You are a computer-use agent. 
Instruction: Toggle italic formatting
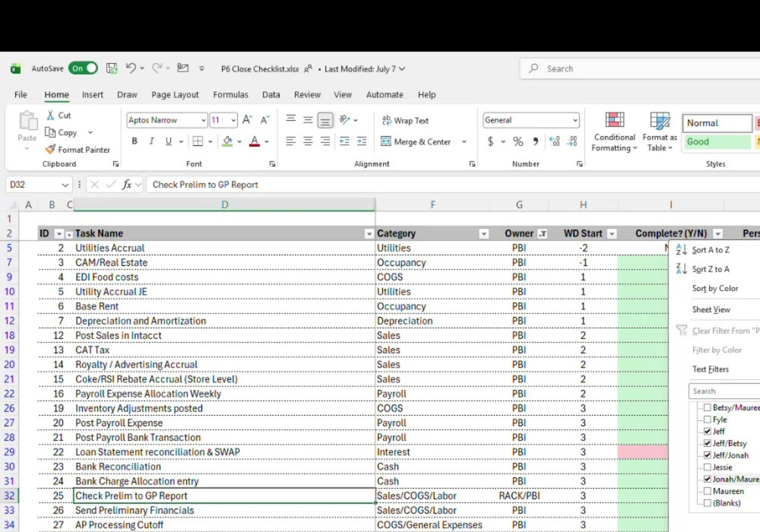click(x=152, y=141)
